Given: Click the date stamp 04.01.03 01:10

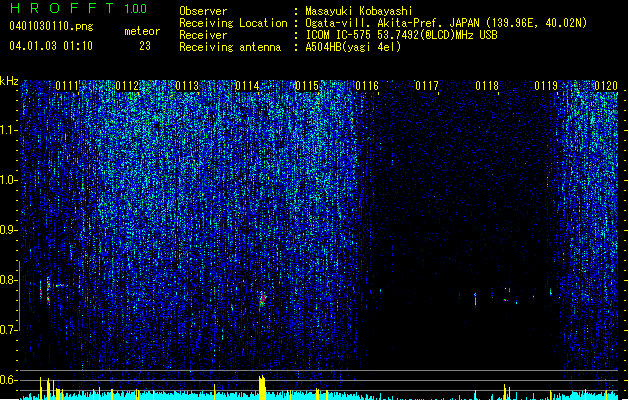Looking at the screenshot, I should [x=51, y=46].
